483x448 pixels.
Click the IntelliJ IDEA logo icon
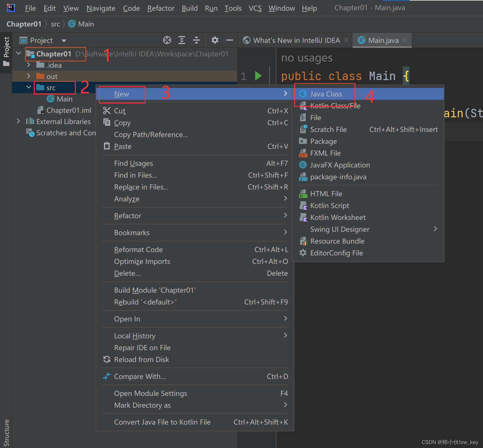(11, 8)
